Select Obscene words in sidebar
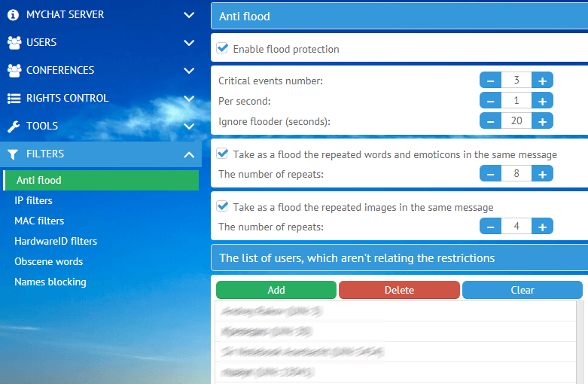This screenshot has width=588, height=384. coord(49,261)
